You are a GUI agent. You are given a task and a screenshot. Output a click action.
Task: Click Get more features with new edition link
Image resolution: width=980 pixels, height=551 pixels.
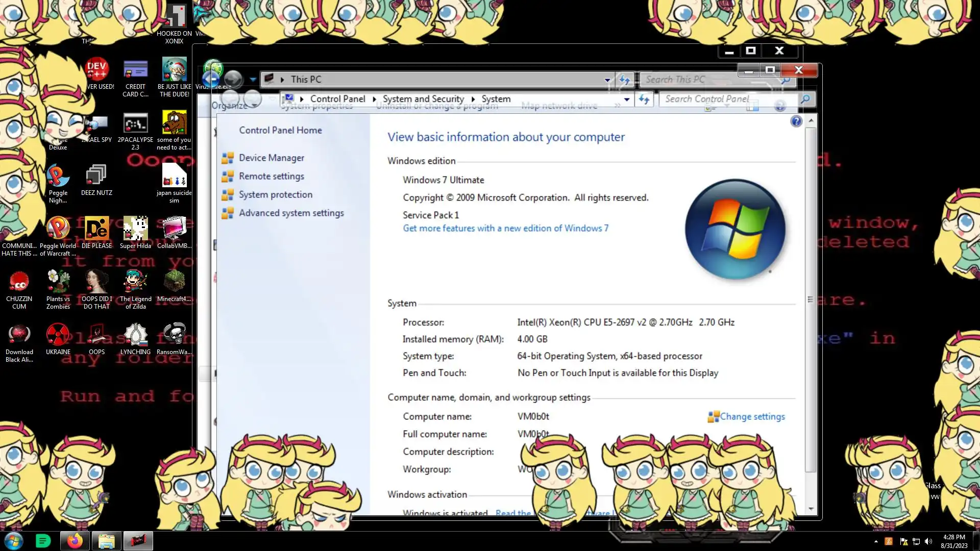point(505,229)
